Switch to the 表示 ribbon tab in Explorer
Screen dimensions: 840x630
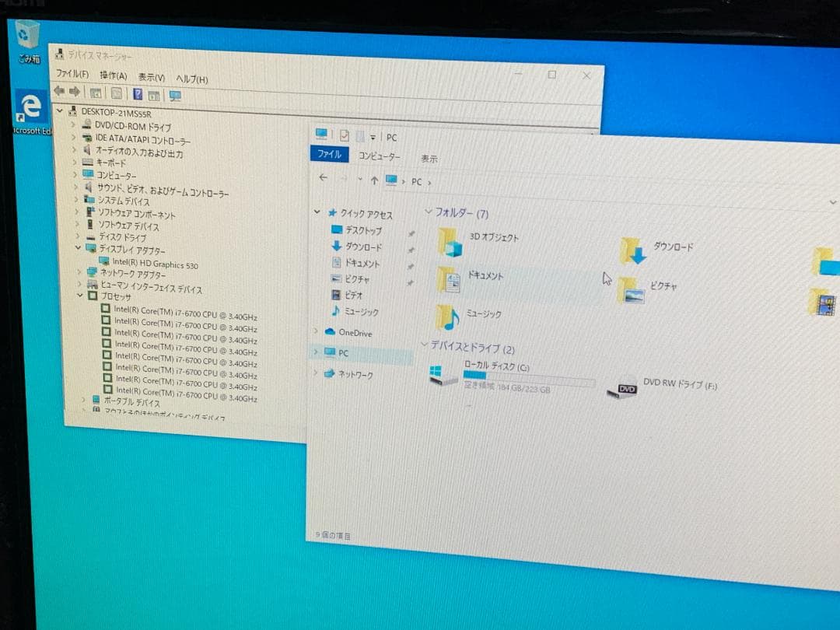pyautogui.click(x=429, y=158)
